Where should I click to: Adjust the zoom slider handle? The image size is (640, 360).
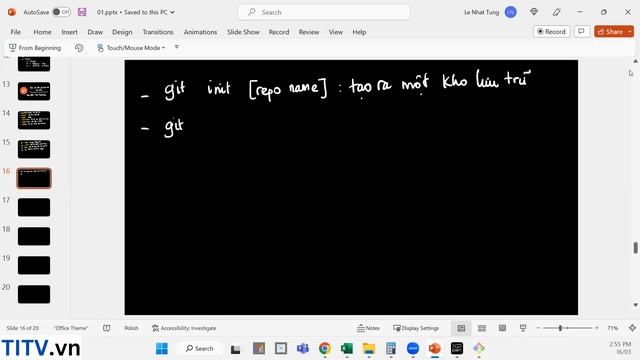[560, 328]
